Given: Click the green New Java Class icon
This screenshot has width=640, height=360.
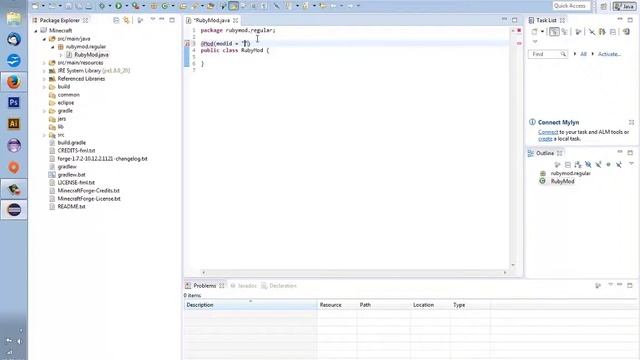Looking at the screenshot, I should [x=164, y=6].
